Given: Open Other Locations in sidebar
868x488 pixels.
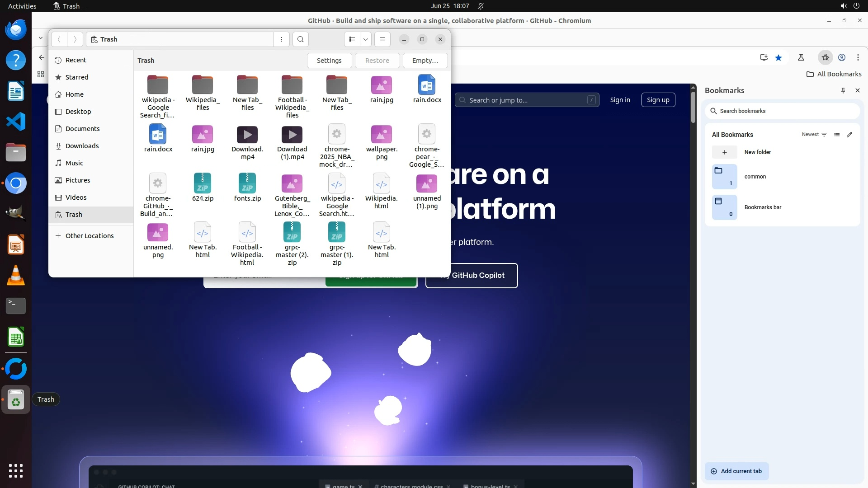Looking at the screenshot, I should [x=90, y=236].
